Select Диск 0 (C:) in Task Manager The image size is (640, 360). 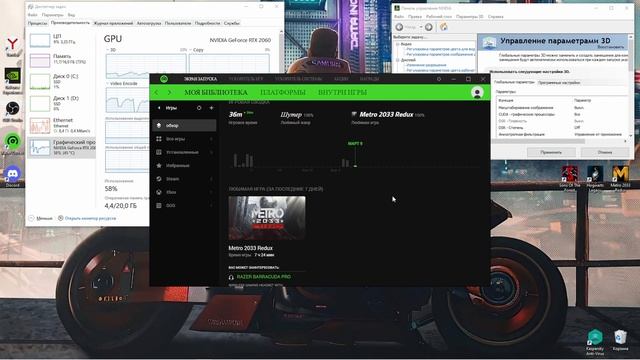click(62, 81)
